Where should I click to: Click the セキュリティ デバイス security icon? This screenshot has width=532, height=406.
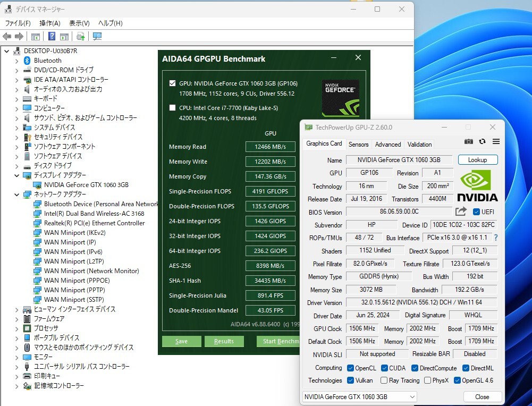coord(27,137)
